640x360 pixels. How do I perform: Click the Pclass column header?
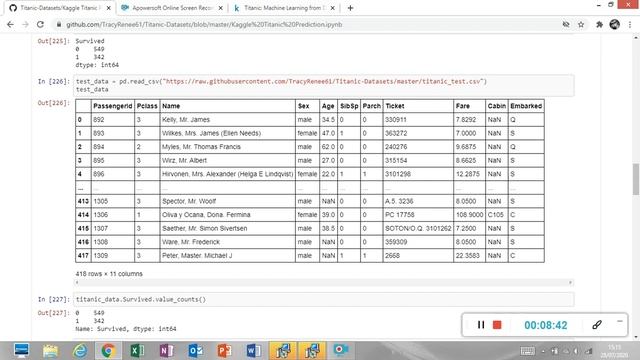(x=147, y=106)
